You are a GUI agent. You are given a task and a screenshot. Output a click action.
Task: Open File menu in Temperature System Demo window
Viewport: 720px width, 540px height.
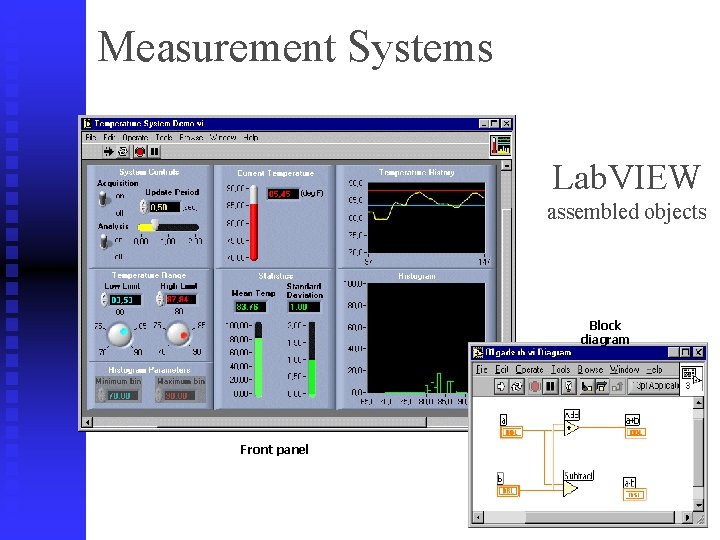[91, 137]
